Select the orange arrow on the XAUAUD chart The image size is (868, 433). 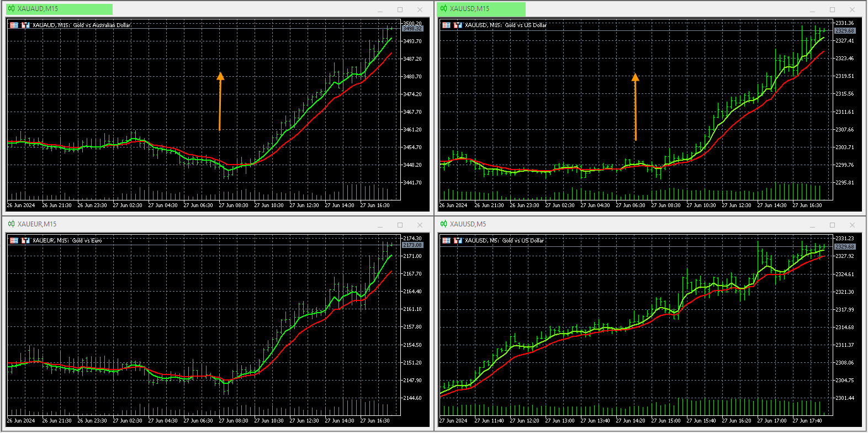(x=220, y=102)
